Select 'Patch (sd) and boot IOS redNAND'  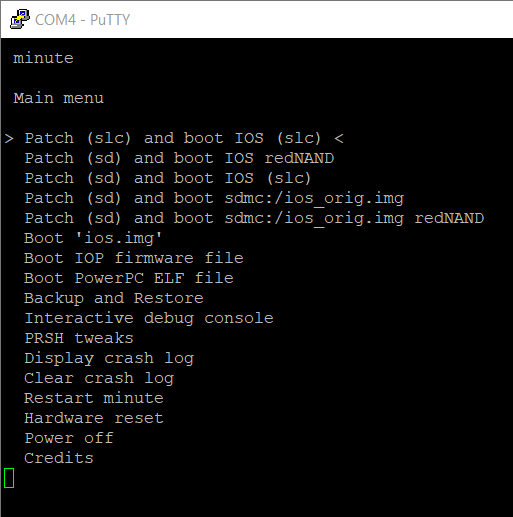[x=179, y=158]
